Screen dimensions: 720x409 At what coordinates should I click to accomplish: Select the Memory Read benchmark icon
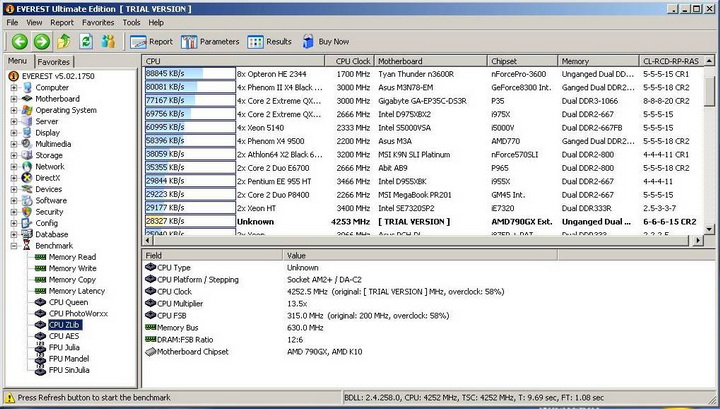[x=40, y=257]
